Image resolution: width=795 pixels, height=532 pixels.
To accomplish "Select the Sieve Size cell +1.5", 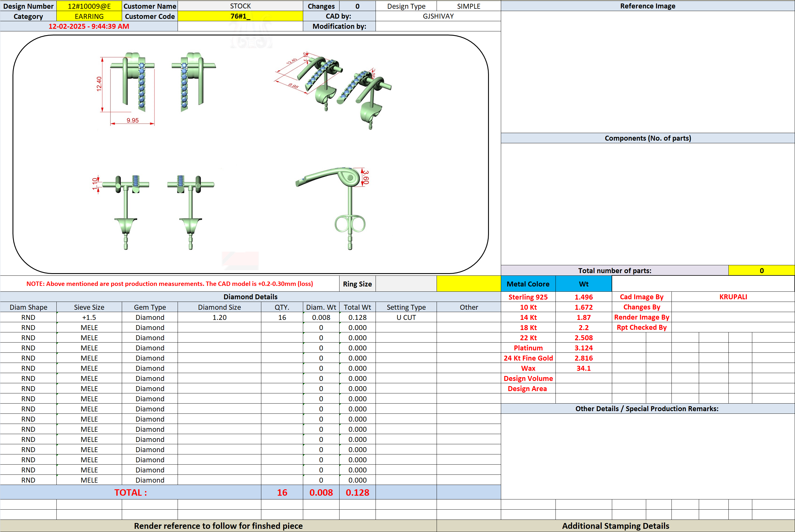I will (89, 317).
